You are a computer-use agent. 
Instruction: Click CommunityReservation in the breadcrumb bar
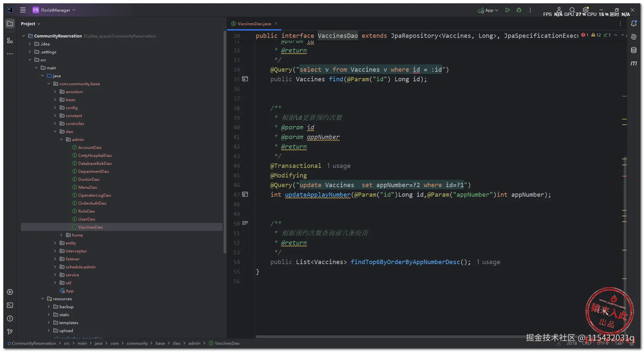click(x=34, y=343)
